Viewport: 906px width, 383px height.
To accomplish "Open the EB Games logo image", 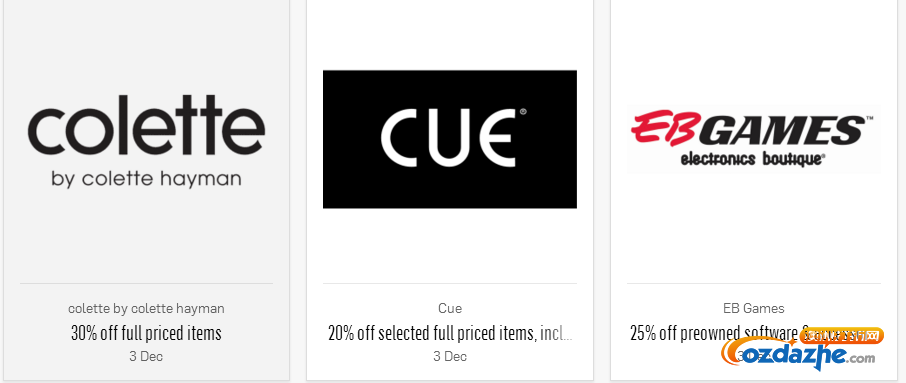I will coord(753,139).
